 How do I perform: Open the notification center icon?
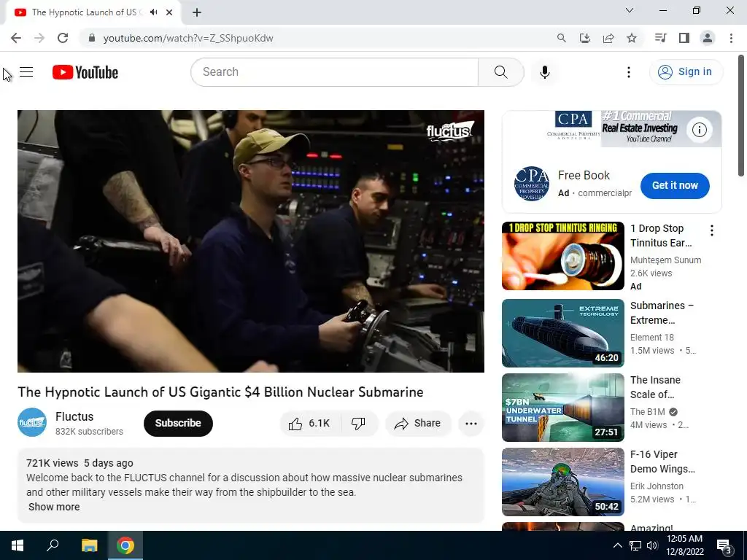724,545
